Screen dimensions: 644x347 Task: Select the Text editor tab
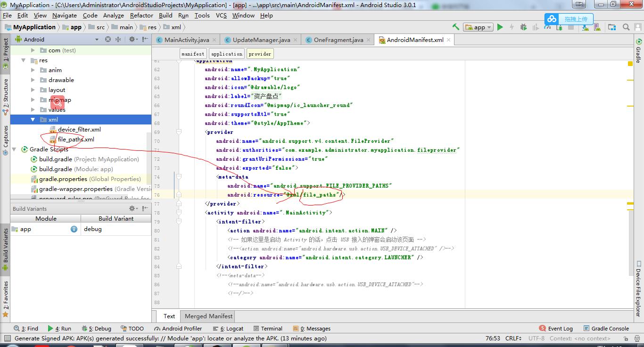point(169,316)
